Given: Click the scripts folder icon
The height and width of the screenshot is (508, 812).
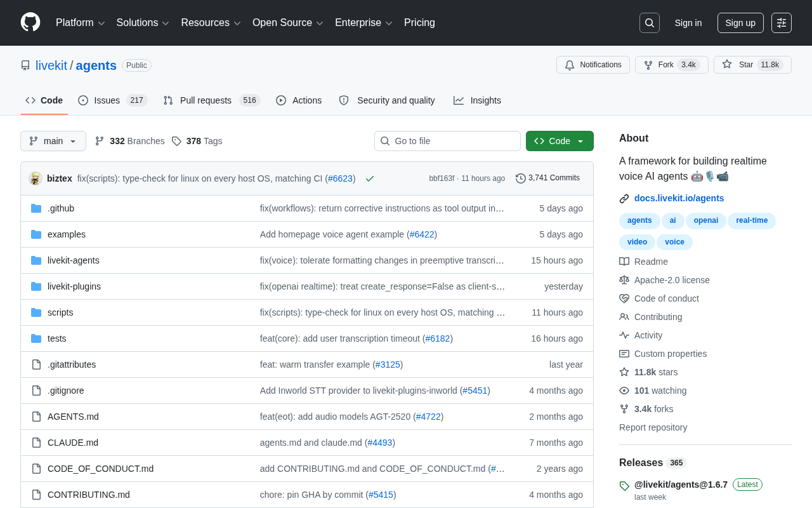Looking at the screenshot, I should click(36, 312).
